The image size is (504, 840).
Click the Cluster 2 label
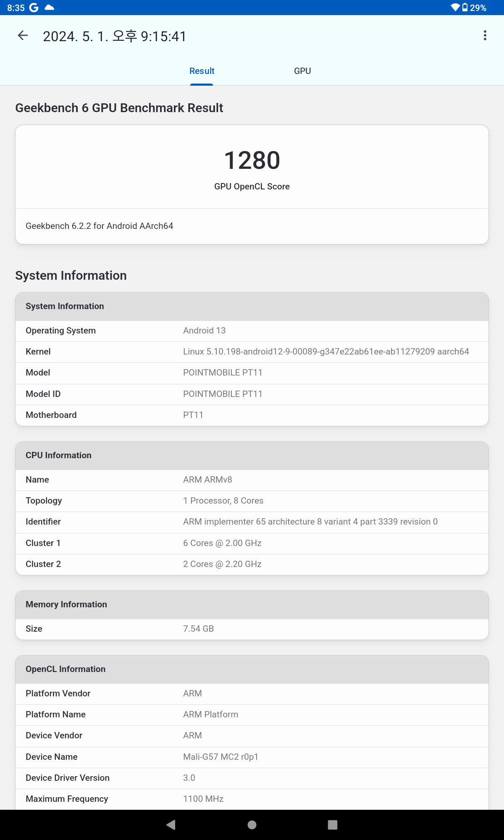[43, 564]
